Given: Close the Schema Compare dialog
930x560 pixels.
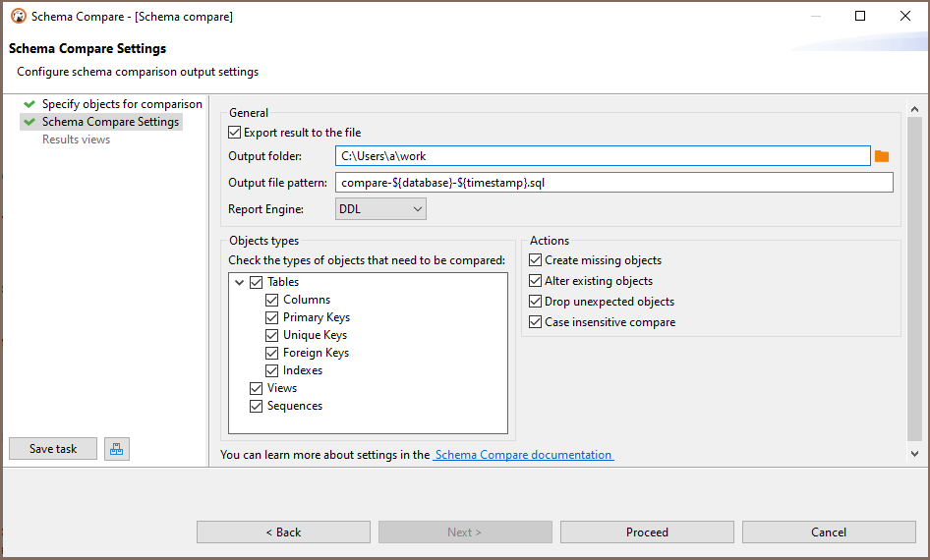Looking at the screenshot, I should [x=905, y=16].
